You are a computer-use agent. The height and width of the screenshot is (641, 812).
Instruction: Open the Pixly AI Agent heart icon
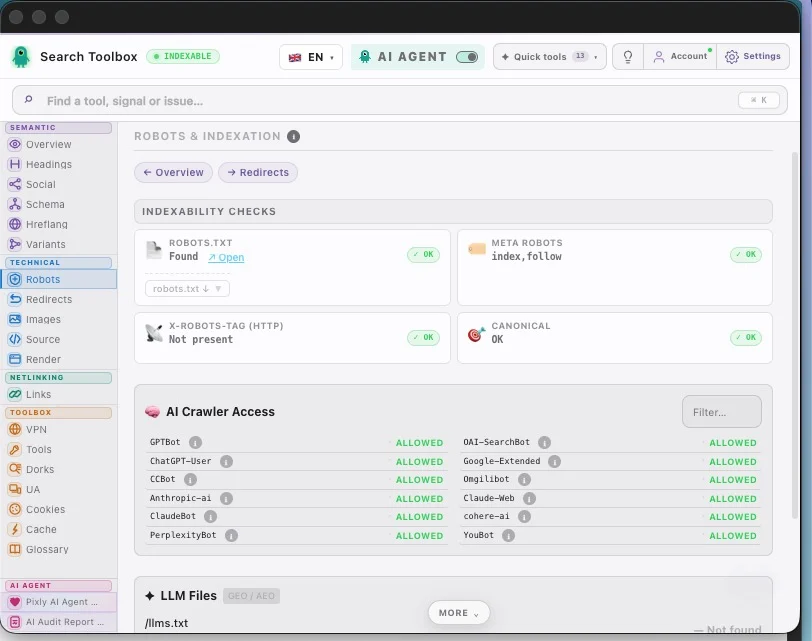[x=15, y=602]
